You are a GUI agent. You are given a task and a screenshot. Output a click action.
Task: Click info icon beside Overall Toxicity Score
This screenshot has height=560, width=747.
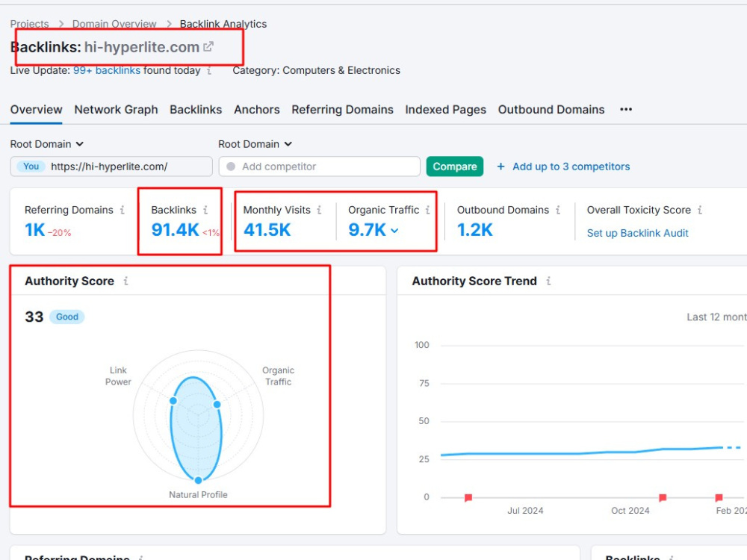click(x=700, y=210)
